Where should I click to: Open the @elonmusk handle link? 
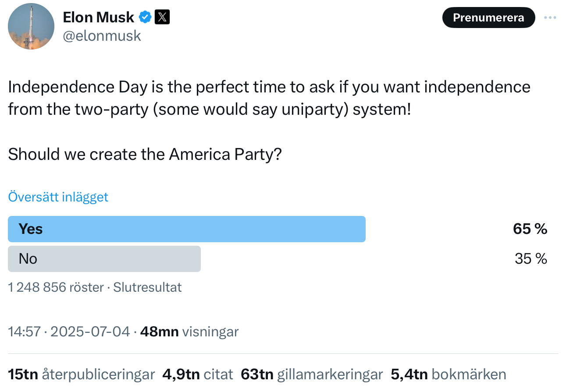(x=102, y=36)
